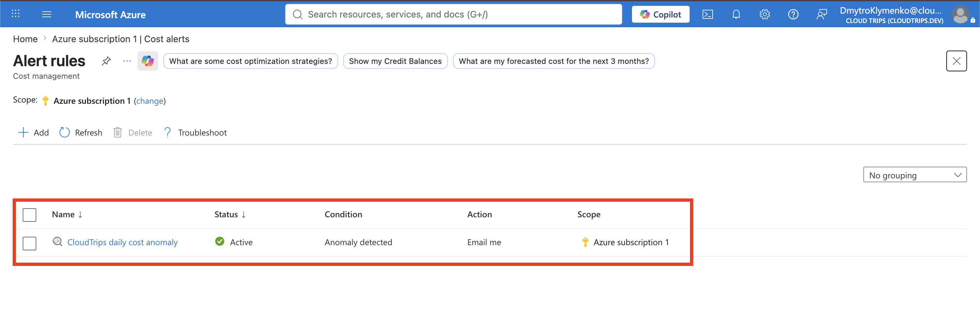Open Cloud Shell terminal icon
Image resolution: width=980 pixels, height=310 pixels.
pyautogui.click(x=707, y=15)
